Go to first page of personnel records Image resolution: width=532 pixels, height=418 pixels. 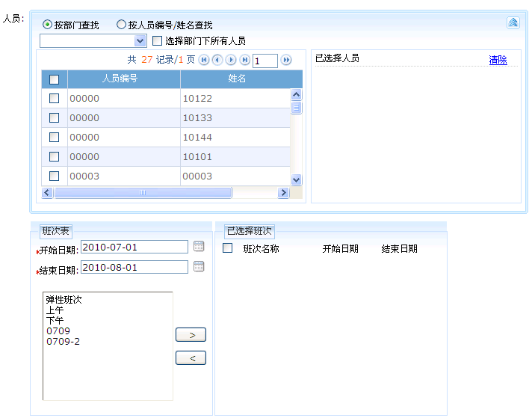[x=204, y=60]
